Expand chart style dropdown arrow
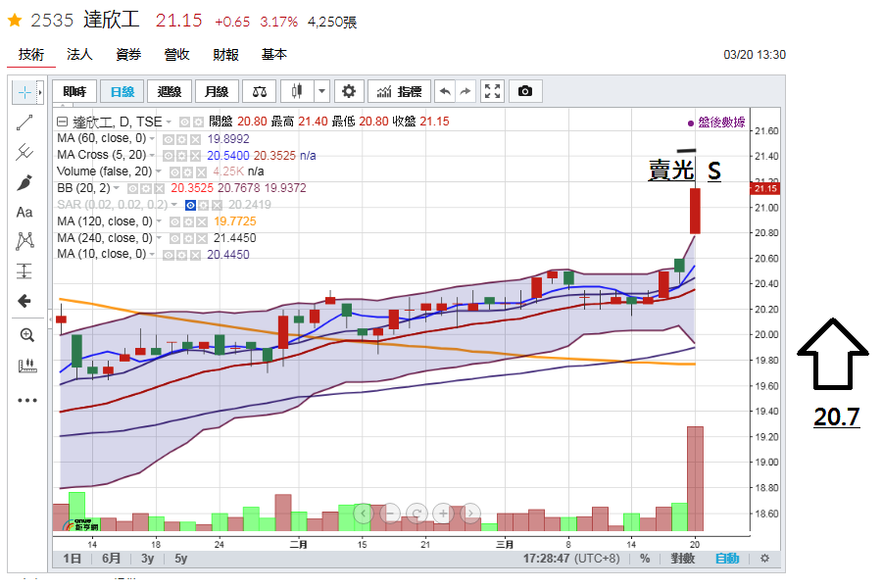The height and width of the screenshot is (588, 882). pos(321,91)
